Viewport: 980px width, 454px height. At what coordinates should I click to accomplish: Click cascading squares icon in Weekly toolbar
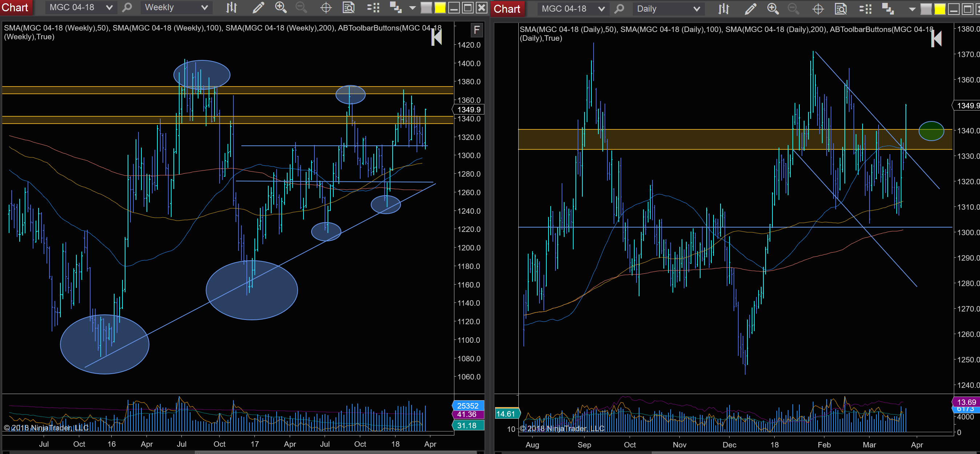(x=395, y=8)
